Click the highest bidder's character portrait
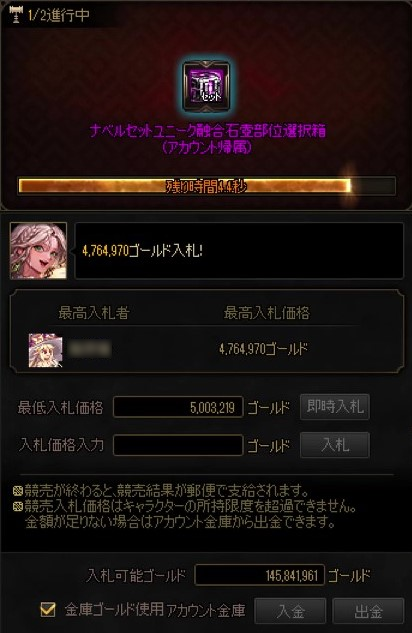This screenshot has width=412, height=633. point(46,350)
